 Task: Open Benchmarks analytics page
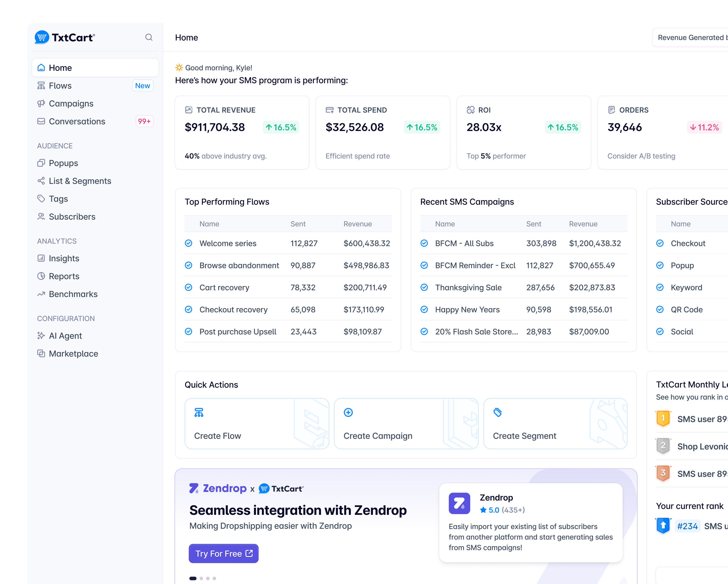73,294
